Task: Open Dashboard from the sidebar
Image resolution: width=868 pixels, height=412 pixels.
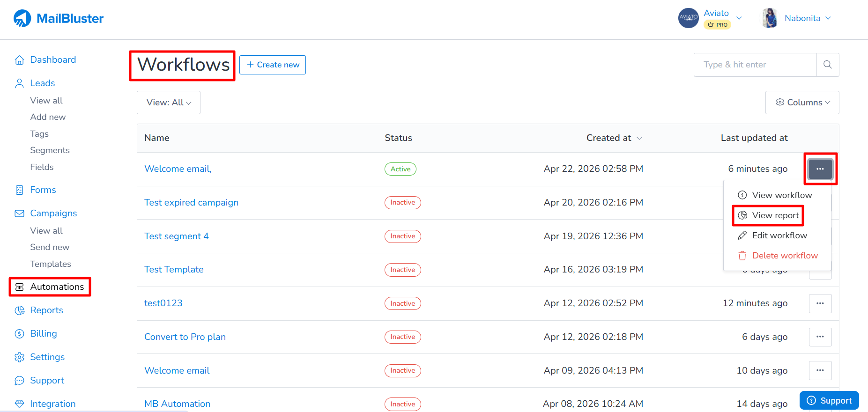Action: [x=53, y=59]
